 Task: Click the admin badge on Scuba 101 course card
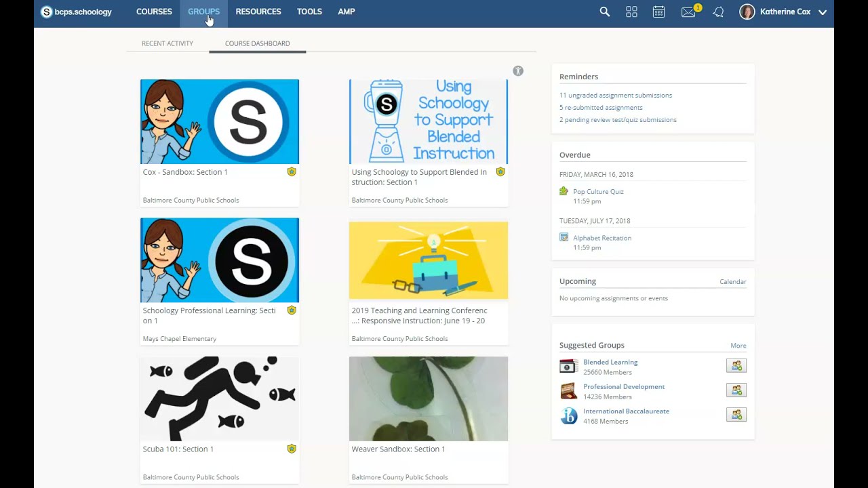292,449
